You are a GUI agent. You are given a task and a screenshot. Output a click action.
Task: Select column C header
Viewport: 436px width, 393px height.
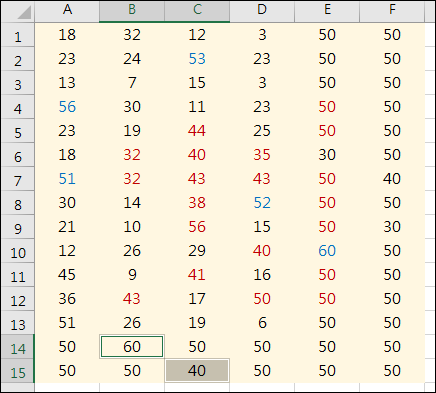(197, 11)
